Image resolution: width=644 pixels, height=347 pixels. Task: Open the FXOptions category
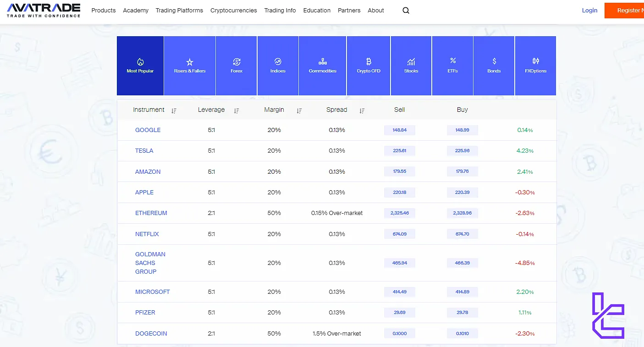tap(536, 66)
